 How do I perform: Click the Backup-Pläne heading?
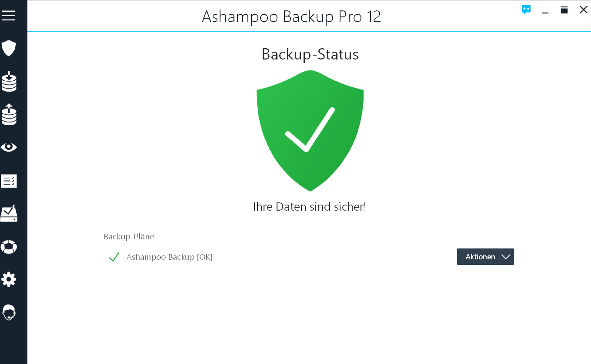coord(129,237)
